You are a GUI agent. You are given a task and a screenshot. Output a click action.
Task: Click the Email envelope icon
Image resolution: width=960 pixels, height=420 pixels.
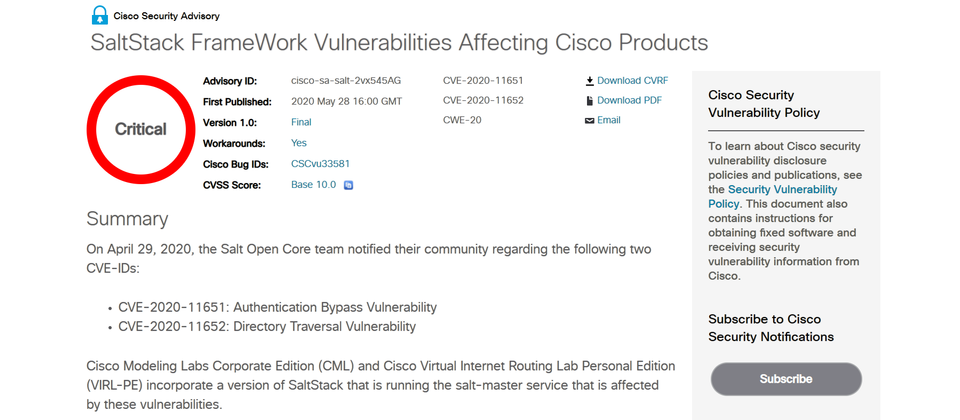click(590, 121)
